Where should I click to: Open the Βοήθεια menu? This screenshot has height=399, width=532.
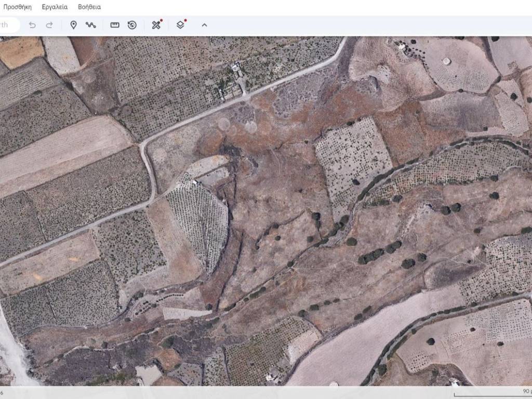(x=89, y=7)
